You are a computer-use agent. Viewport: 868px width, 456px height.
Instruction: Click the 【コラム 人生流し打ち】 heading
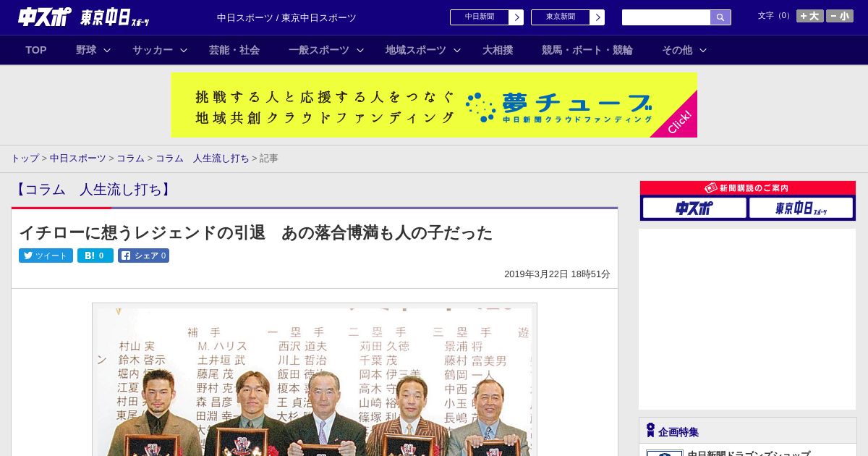click(93, 190)
